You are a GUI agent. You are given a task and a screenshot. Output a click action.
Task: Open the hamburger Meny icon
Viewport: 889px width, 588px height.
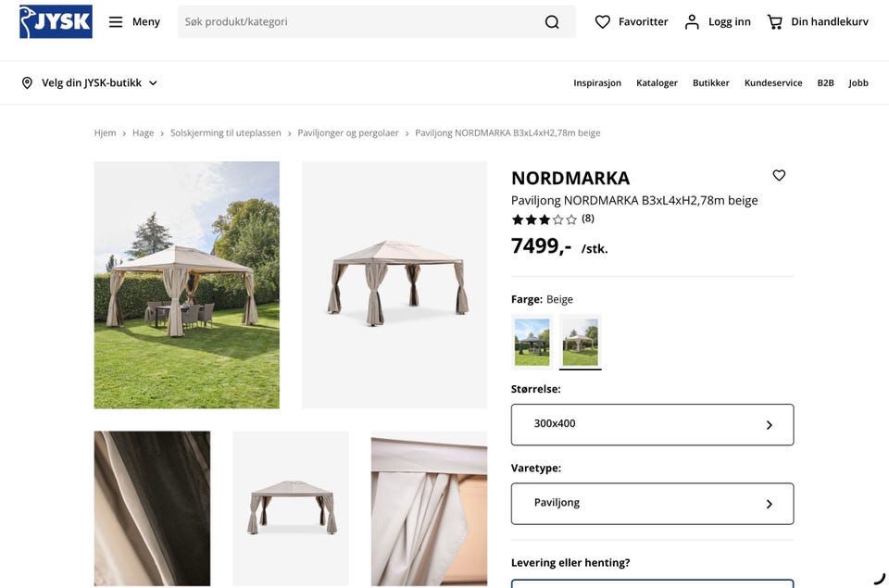(x=116, y=21)
